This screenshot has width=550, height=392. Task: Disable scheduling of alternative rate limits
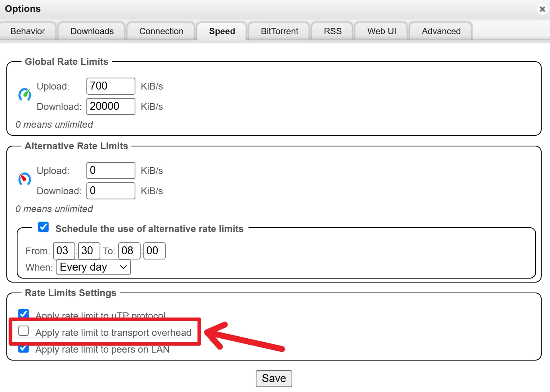43,227
